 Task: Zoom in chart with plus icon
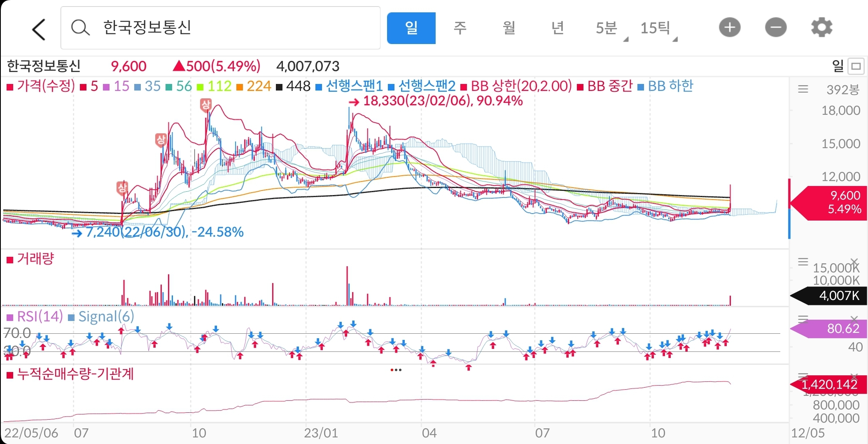click(730, 28)
